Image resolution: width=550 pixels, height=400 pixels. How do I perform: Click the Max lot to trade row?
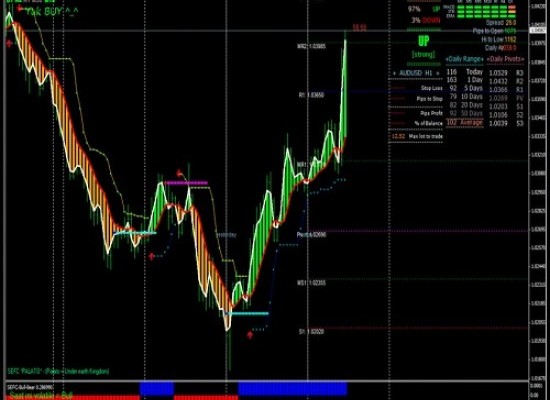[416, 136]
